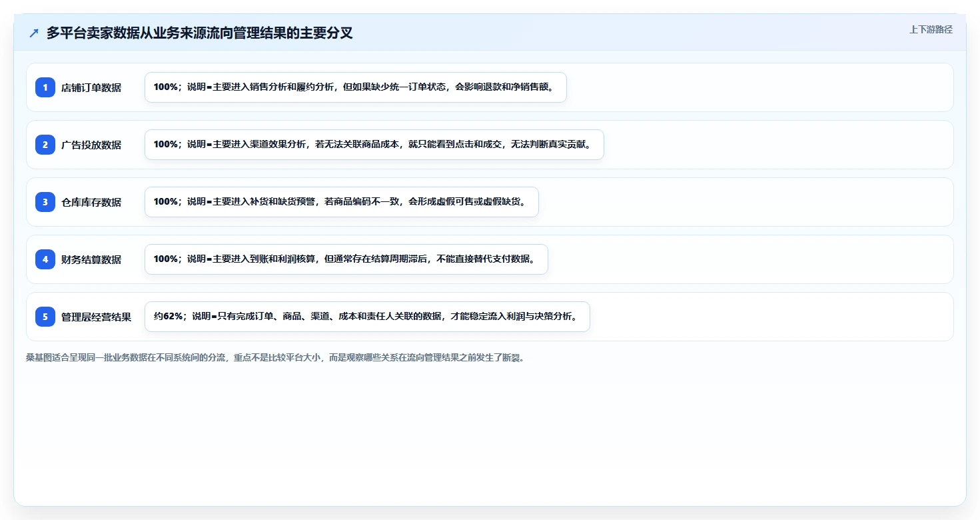Click the footnote starting with 桑基图适合呈现

[x=275, y=357]
